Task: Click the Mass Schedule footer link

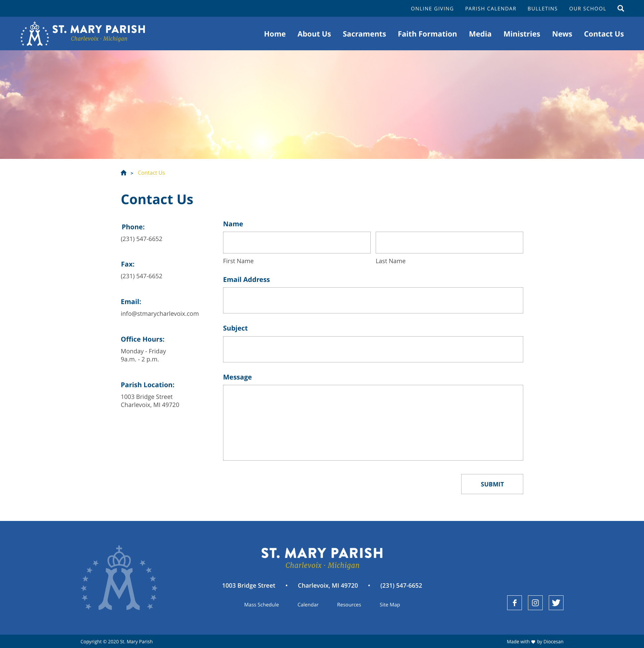Action: (x=261, y=604)
